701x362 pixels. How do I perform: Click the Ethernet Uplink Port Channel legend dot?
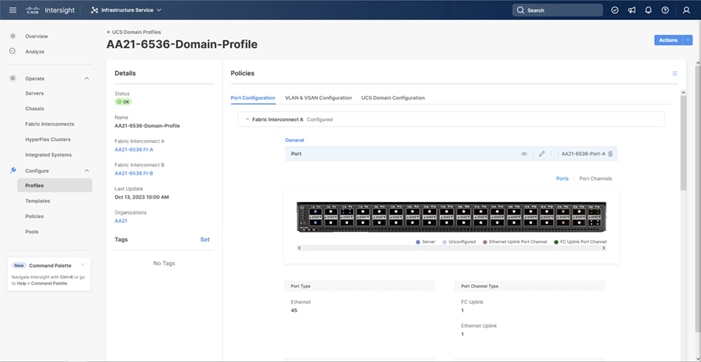(x=485, y=242)
